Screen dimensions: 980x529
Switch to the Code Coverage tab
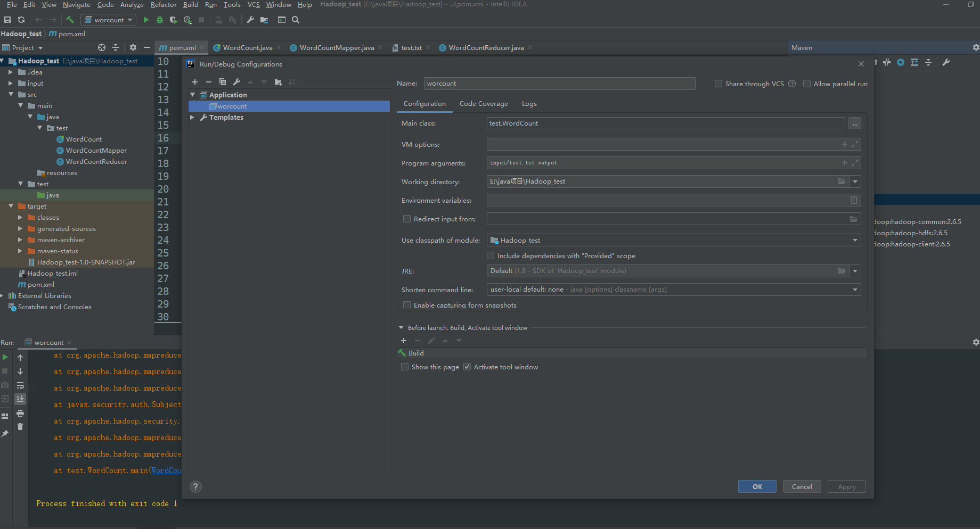coord(484,104)
